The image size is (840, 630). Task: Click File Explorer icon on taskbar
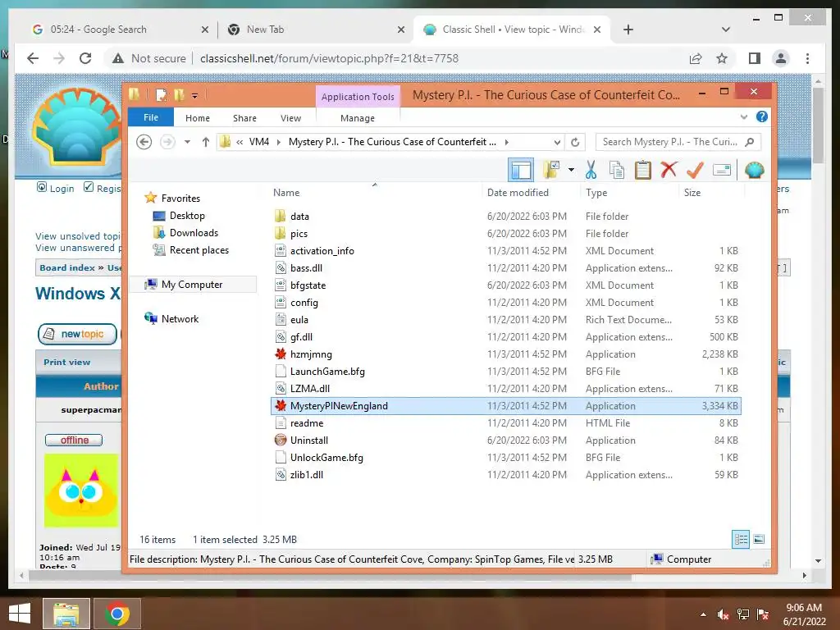(x=66, y=614)
